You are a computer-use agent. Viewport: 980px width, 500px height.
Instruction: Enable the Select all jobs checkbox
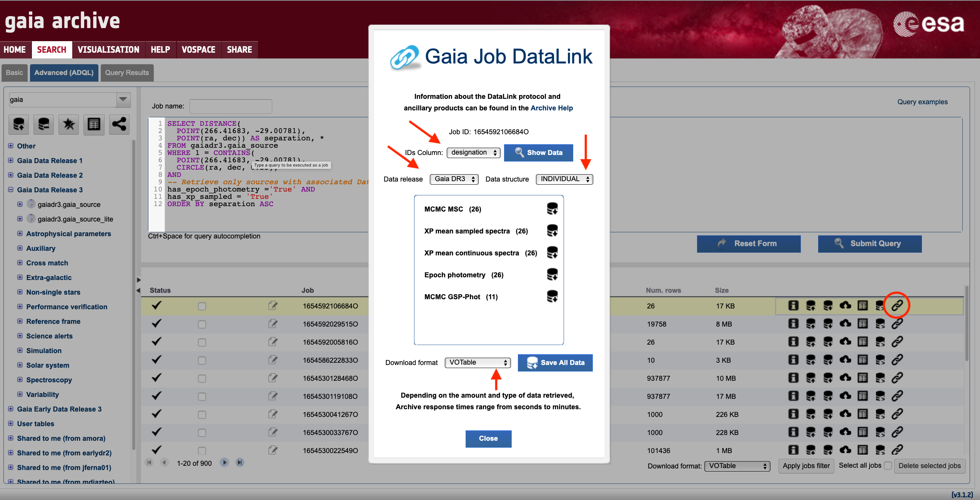click(x=888, y=466)
